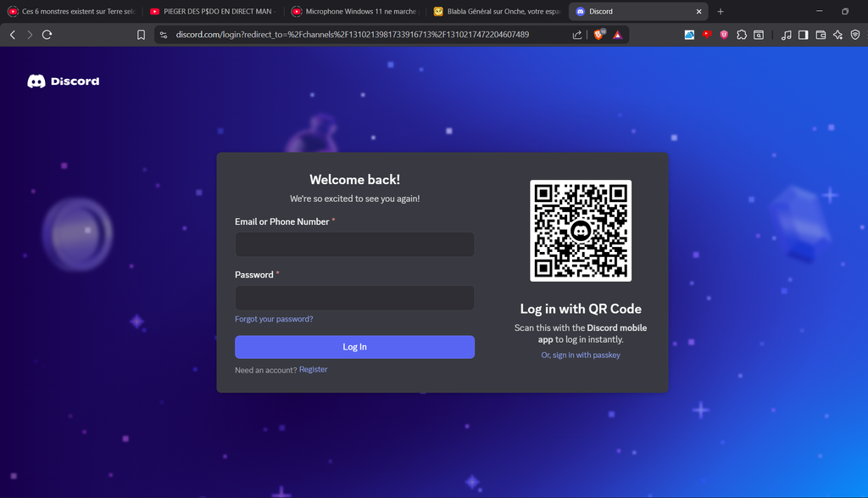Screen dimensions: 868x498
Task: Reload the Discord login page
Action: pyautogui.click(x=47, y=35)
